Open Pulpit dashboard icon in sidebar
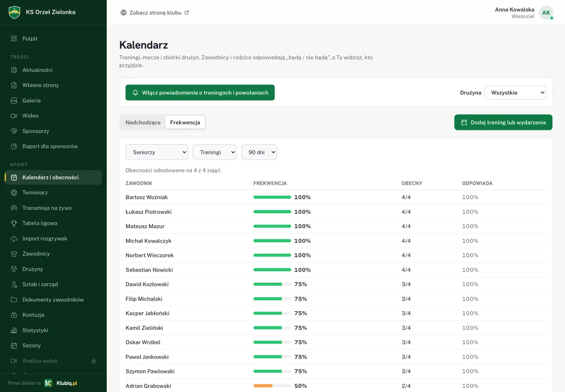 (x=14, y=39)
